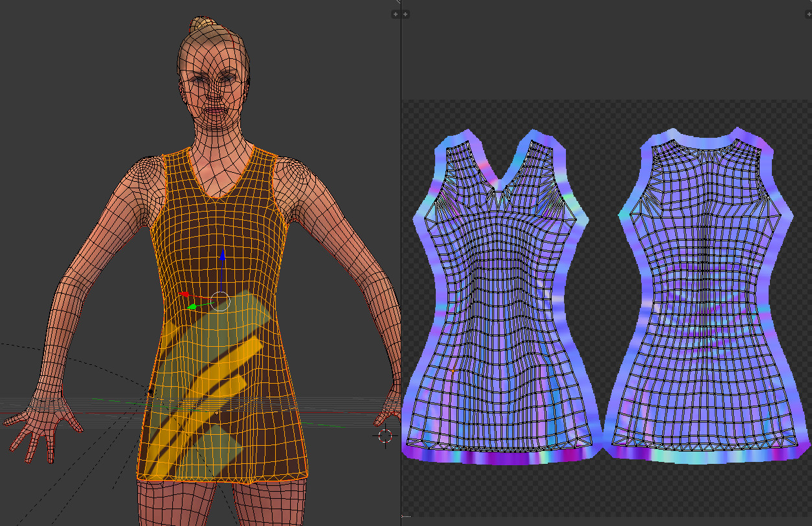Grab the green Y-axis manipulator arrow
Viewport: 812px width, 526px height.
point(193,307)
